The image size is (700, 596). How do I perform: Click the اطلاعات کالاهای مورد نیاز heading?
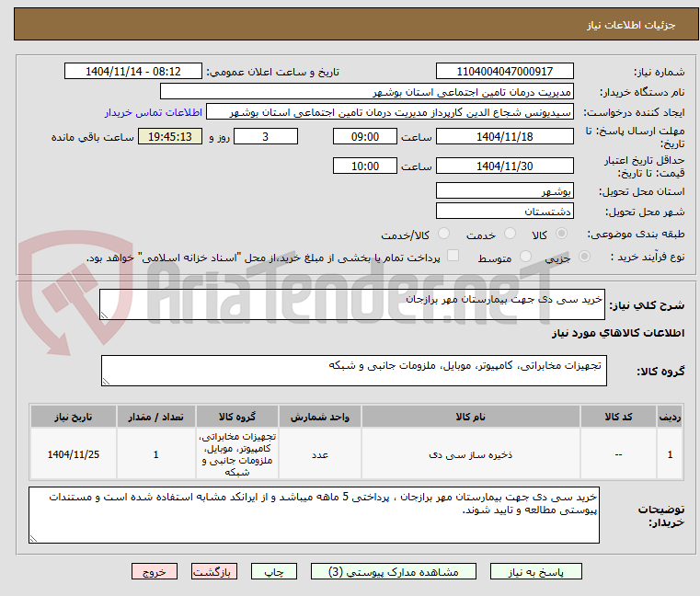coord(618,334)
